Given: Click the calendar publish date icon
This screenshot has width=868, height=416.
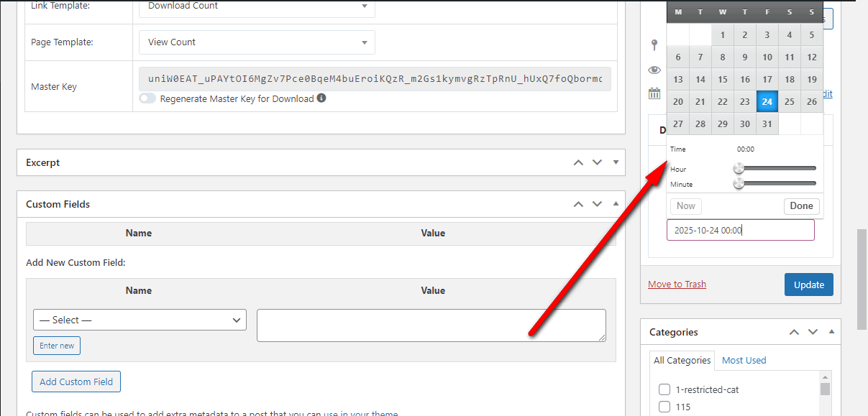Looking at the screenshot, I should click(x=654, y=93).
